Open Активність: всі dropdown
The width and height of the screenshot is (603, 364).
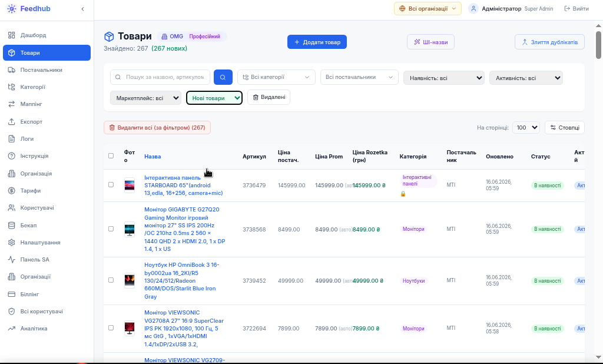pyautogui.click(x=526, y=78)
